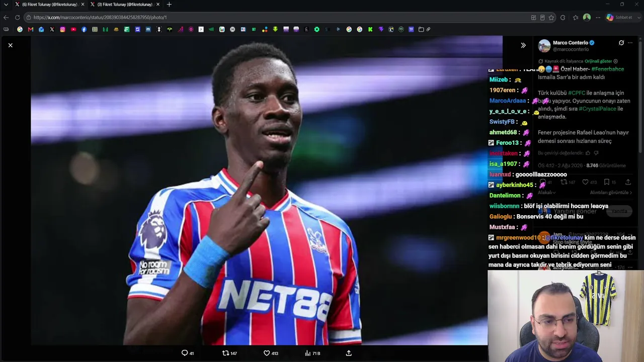Open the #CrystalPalace hashtag
The image size is (644, 362).
(597, 109)
